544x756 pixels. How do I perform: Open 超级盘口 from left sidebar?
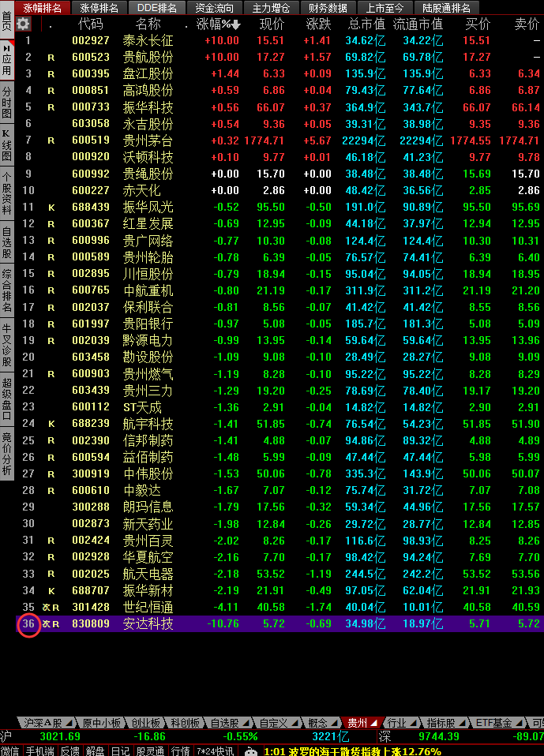pos(7,399)
